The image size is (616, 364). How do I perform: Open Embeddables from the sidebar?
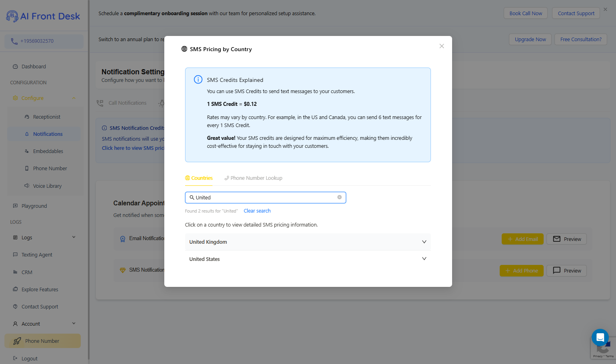[44, 151]
